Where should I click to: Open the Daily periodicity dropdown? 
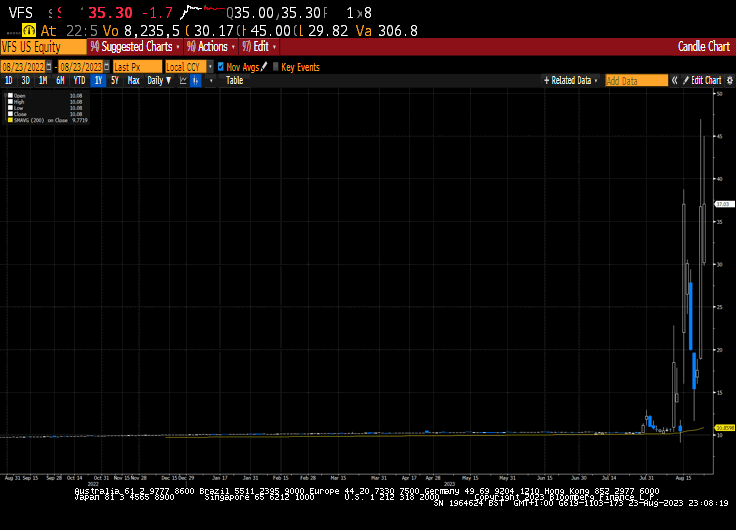click(159, 81)
